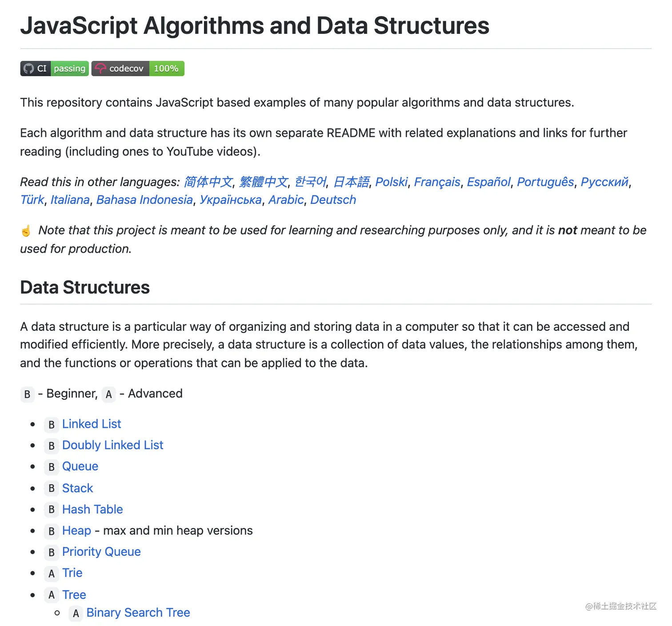
Task: Open the Linked List article
Action: pyautogui.click(x=92, y=424)
